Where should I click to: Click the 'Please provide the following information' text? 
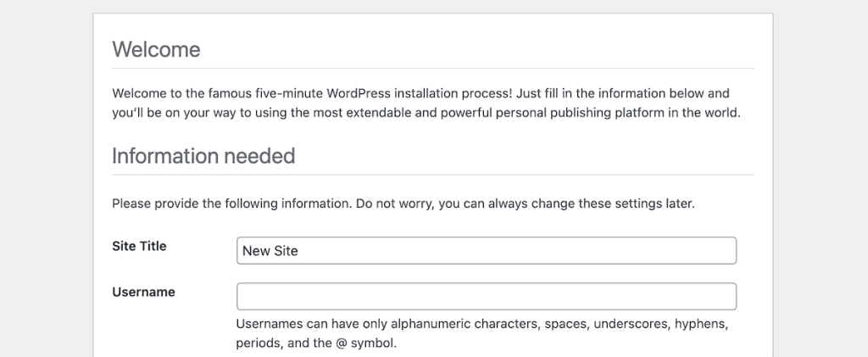point(403,204)
